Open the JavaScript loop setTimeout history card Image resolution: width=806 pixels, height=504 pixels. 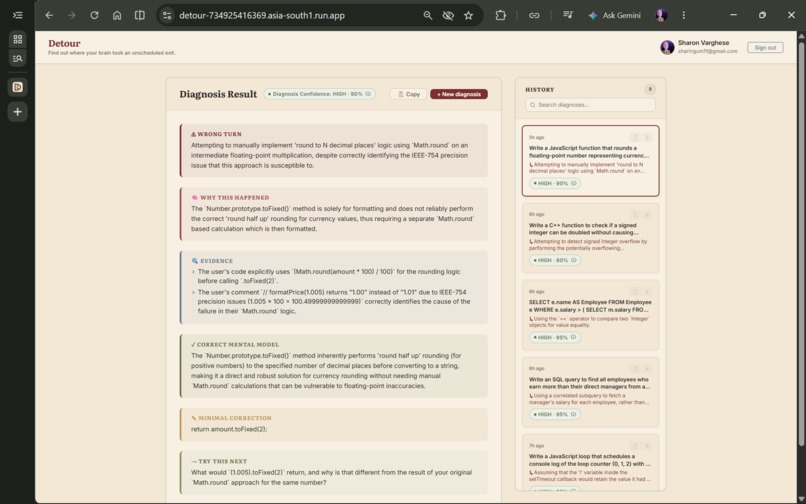click(590, 462)
